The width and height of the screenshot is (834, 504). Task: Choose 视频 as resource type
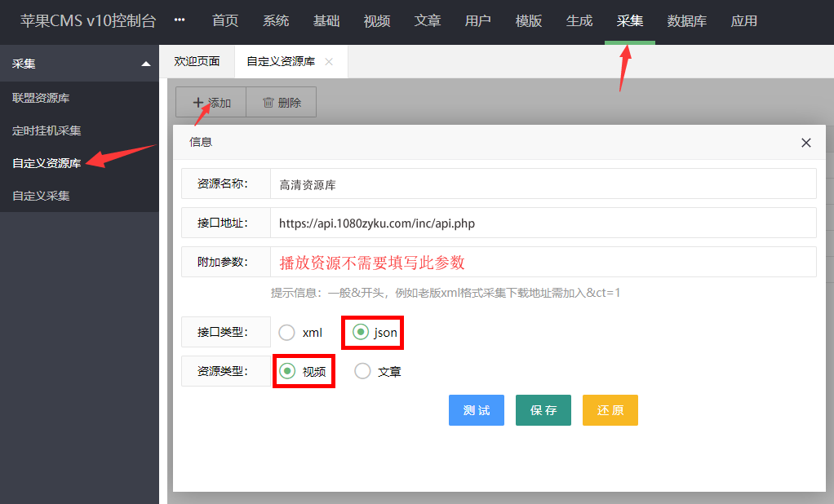point(288,371)
